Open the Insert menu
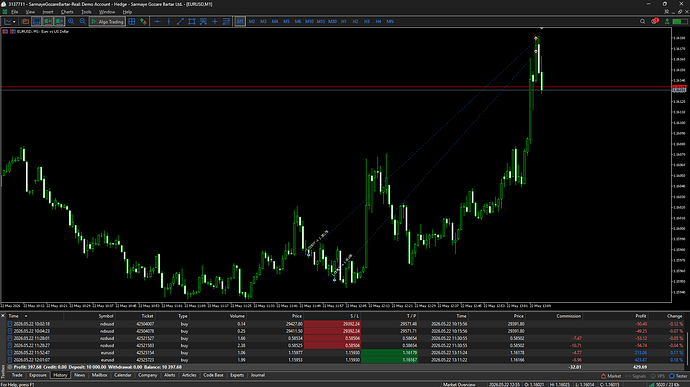Image resolution: width=690 pixels, height=387 pixels. 48,12
